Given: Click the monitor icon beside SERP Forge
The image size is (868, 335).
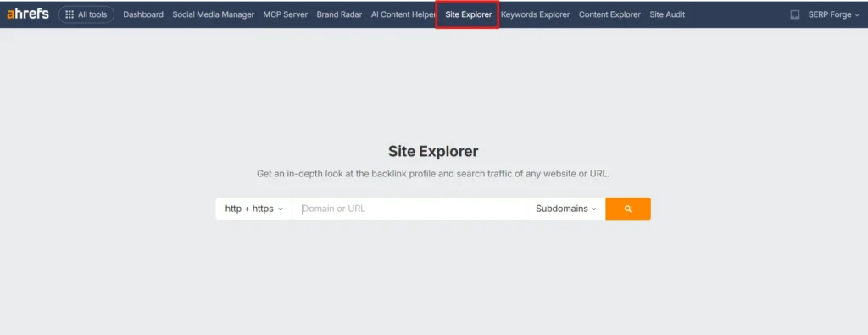Looking at the screenshot, I should 795,15.
